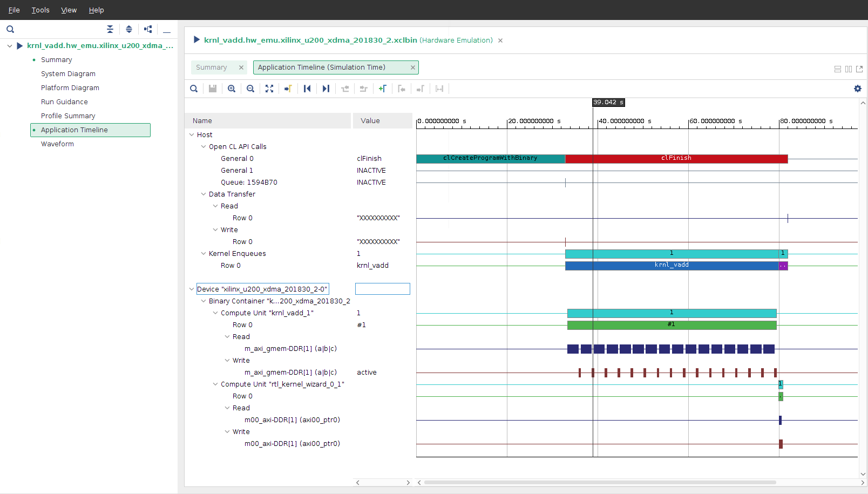This screenshot has width=868, height=494.
Task: Jump to the timeline end with Go to End
Action: [326, 89]
